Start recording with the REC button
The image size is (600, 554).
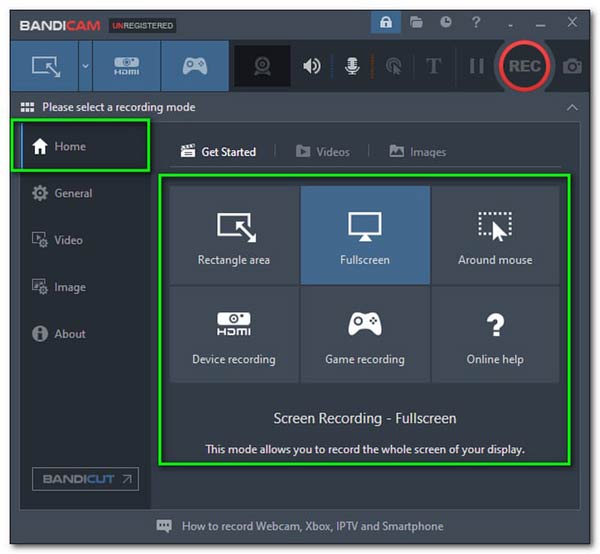pyautogui.click(x=524, y=66)
